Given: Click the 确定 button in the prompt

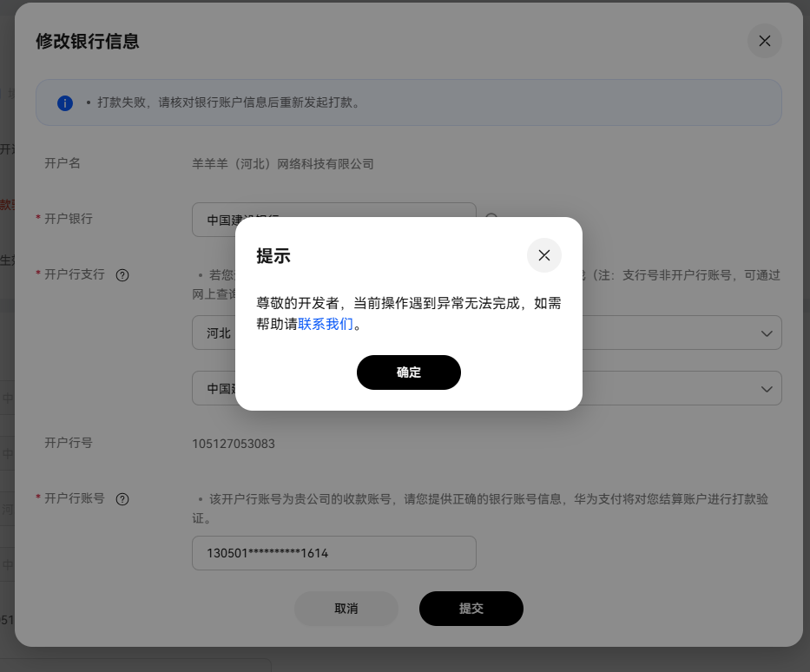Looking at the screenshot, I should pyautogui.click(x=409, y=372).
